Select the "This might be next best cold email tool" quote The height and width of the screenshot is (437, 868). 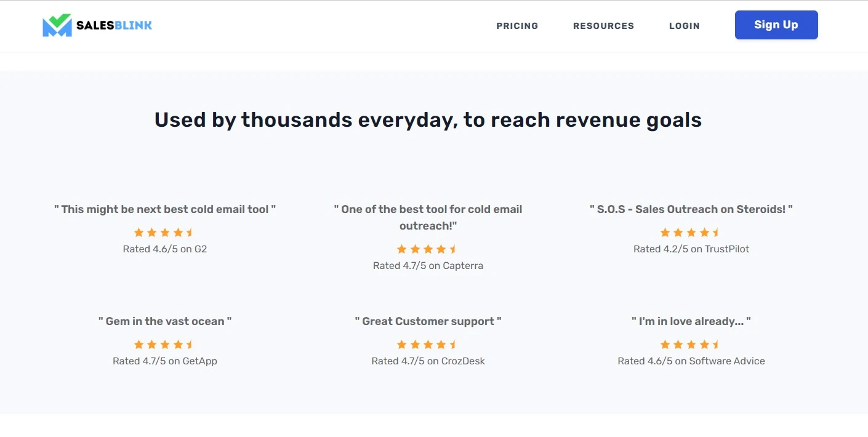tap(165, 209)
